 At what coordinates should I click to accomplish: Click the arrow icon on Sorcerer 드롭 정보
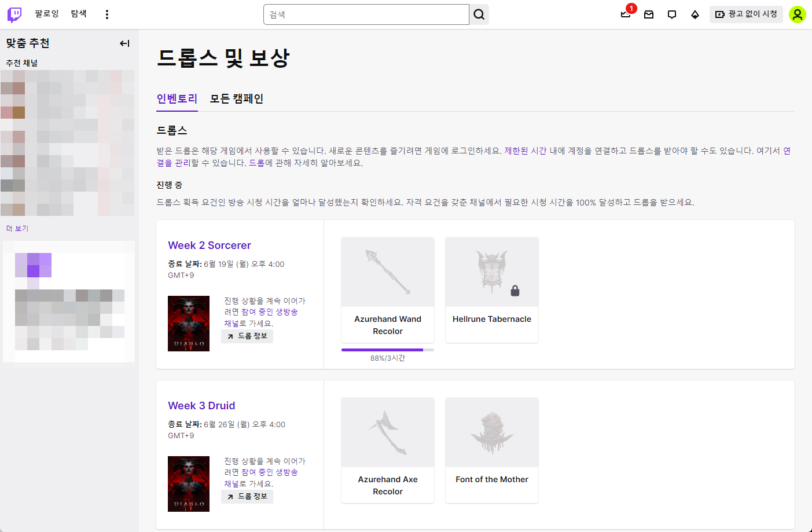pos(230,336)
